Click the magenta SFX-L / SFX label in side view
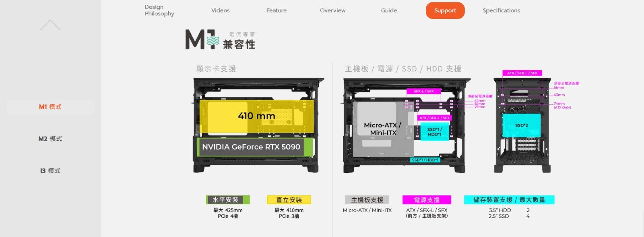This screenshot has width=644, height=237. tap(424, 91)
